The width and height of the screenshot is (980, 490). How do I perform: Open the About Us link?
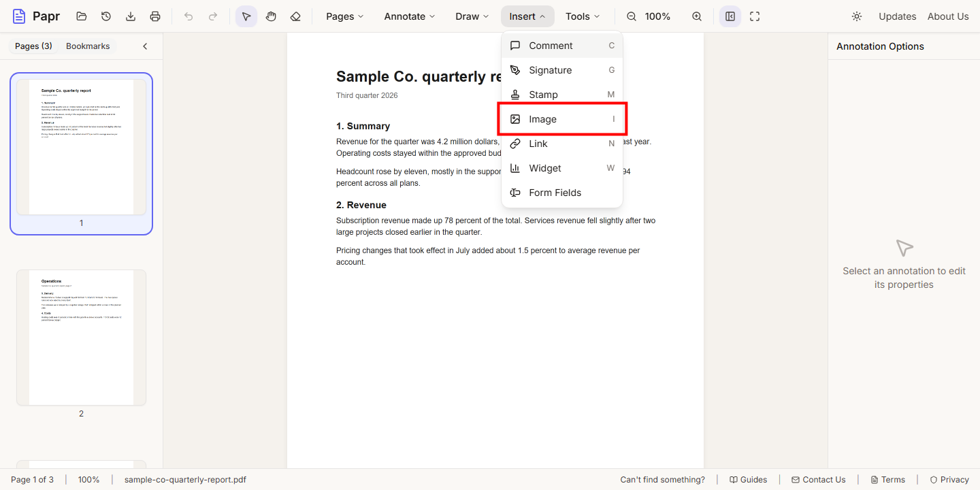pyautogui.click(x=948, y=16)
